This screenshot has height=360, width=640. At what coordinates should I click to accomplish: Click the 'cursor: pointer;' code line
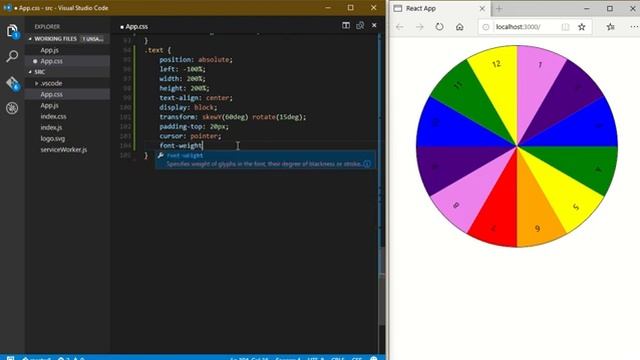pyautogui.click(x=190, y=136)
